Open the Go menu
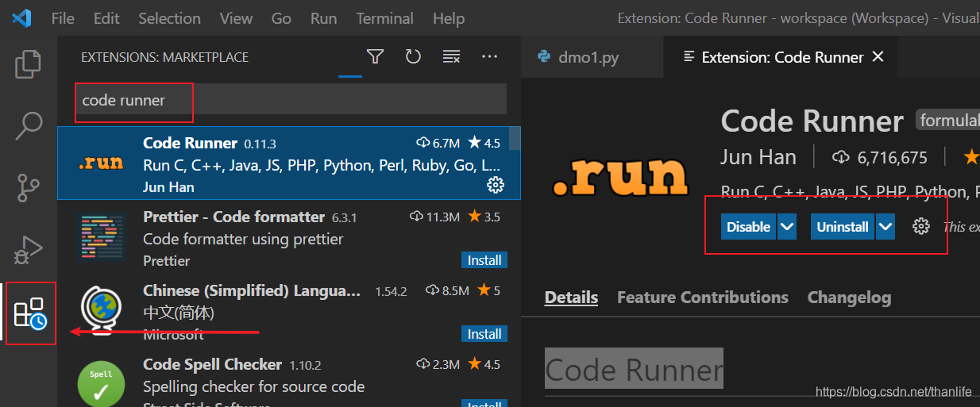980x407 pixels. pos(281,17)
